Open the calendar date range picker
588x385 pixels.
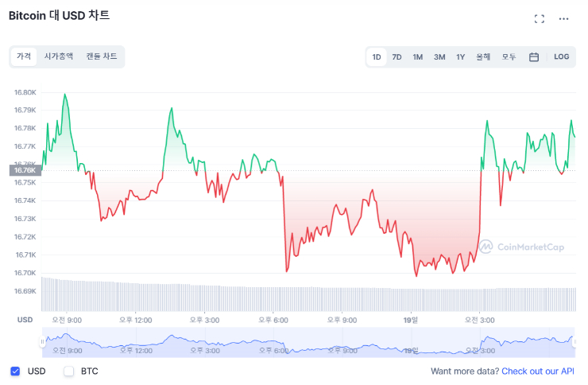534,56
